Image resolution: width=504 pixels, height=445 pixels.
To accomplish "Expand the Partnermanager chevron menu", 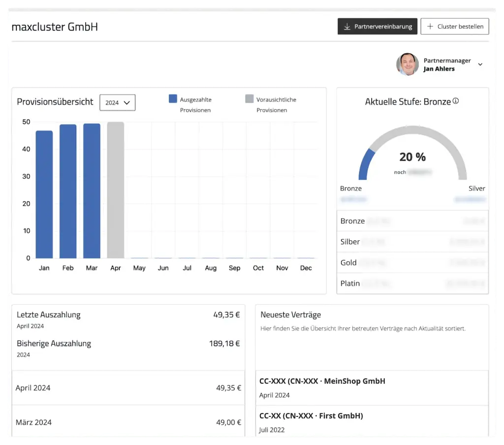I will point(480,64).
